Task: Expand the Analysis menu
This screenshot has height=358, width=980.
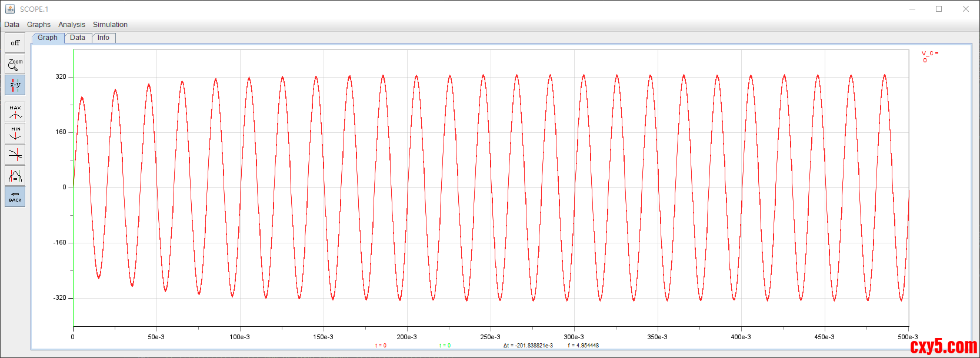Action: tap(72, 25)
